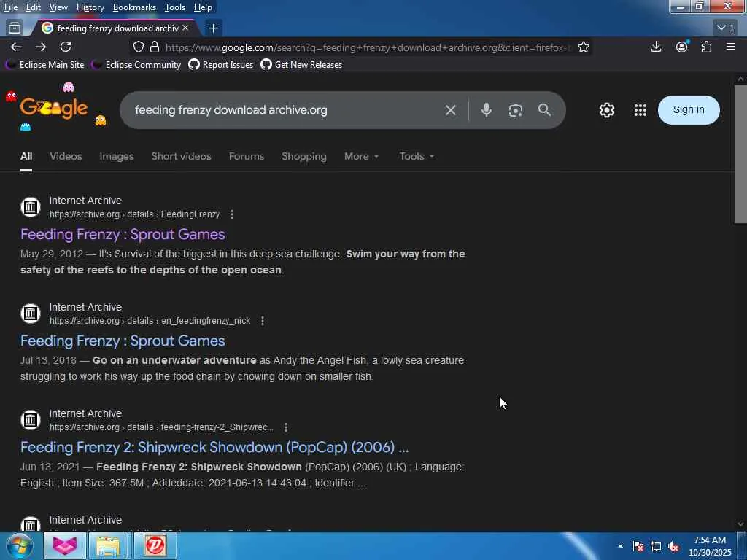Viewport: 747px width, 560px height.
Task: Bookmark this page with star icon
Action: tap(584, 47)
